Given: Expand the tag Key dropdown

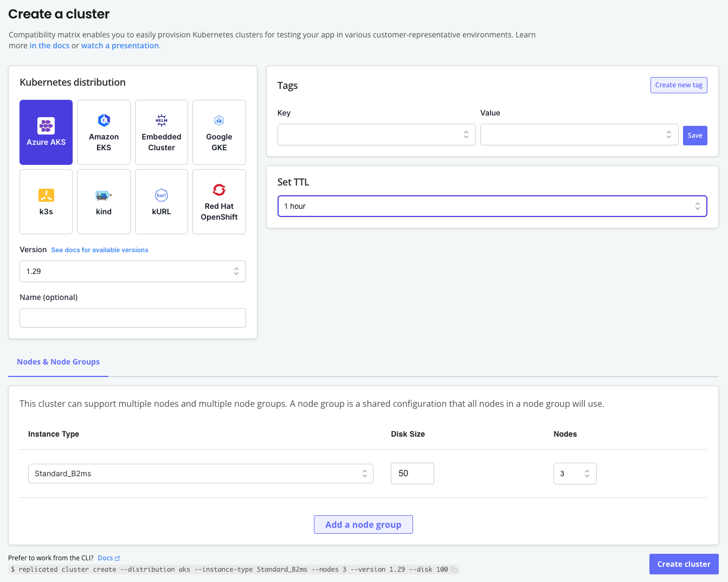Looking at the screenshot, I should point(376,134).
